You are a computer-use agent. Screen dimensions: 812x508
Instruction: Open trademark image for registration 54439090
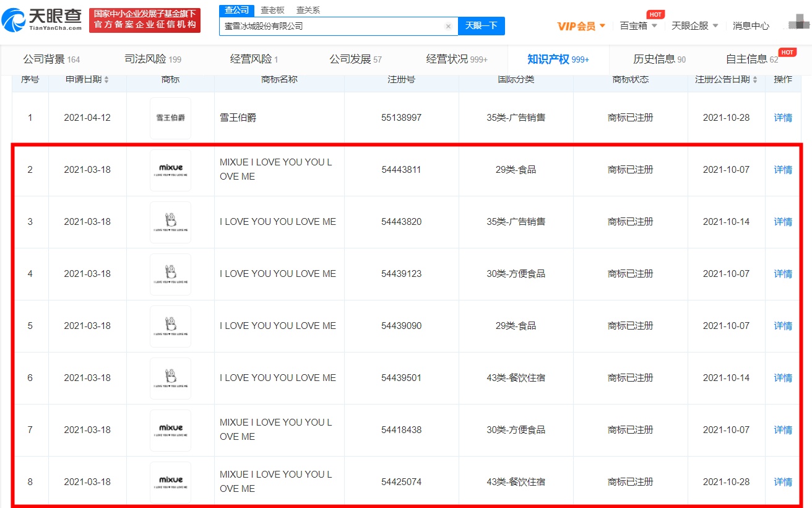point(170,326)
